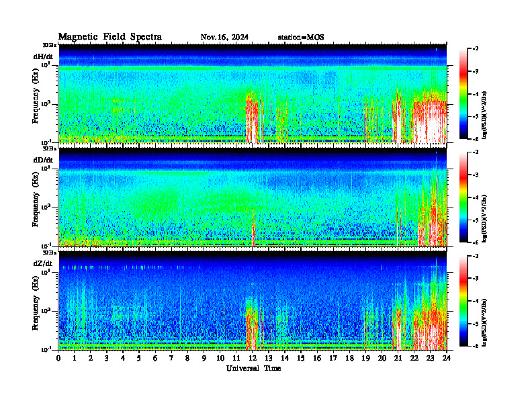This screenshot has height=411, width=532.
Task: Click the color bar beside dD/dt panel
Action: (463, 197)
